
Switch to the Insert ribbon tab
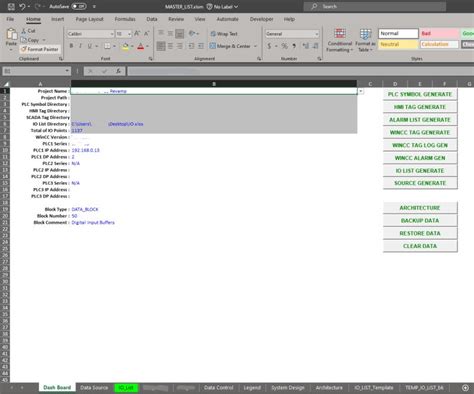tap(57, 19)
